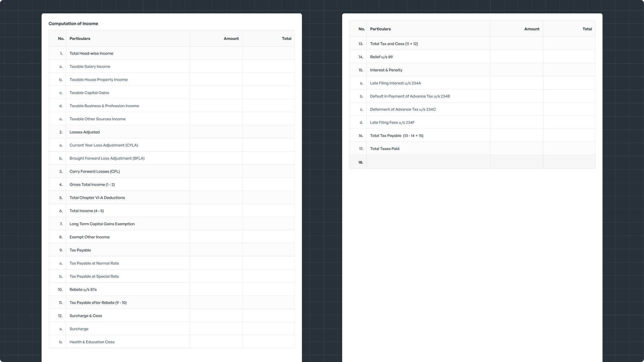The image size is (644, 362).
Task: Click Relief u/s 89 amount cell
Action: 517,57
